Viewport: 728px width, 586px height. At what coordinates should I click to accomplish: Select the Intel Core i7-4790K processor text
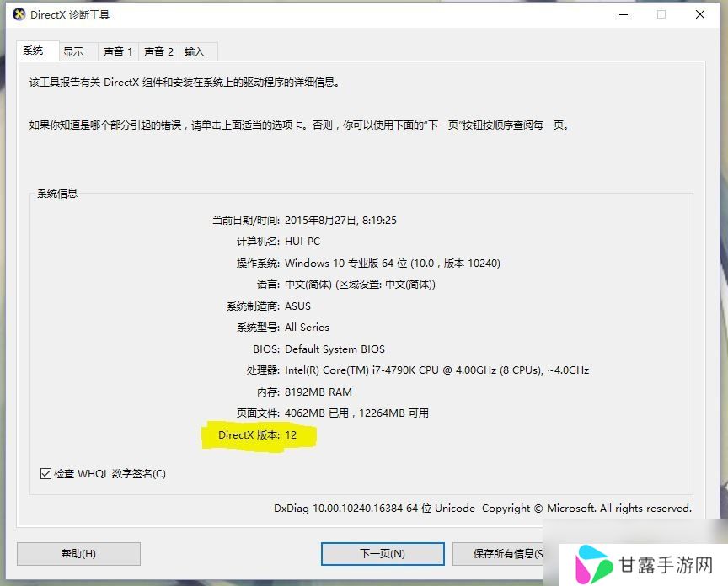pyautogui.click(x=437, y=370)
